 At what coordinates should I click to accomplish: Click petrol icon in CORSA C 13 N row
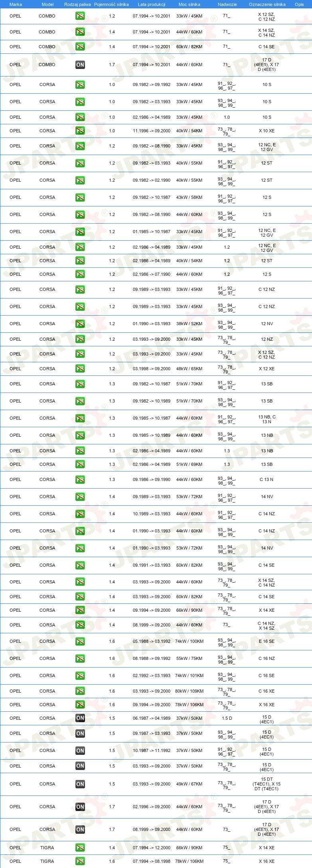click(x=80, y=480)
